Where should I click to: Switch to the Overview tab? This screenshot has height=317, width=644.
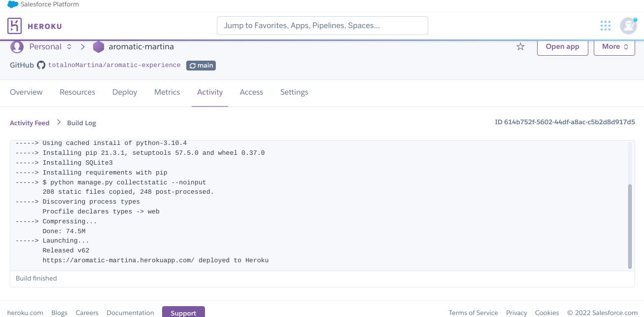click(26, 92)
